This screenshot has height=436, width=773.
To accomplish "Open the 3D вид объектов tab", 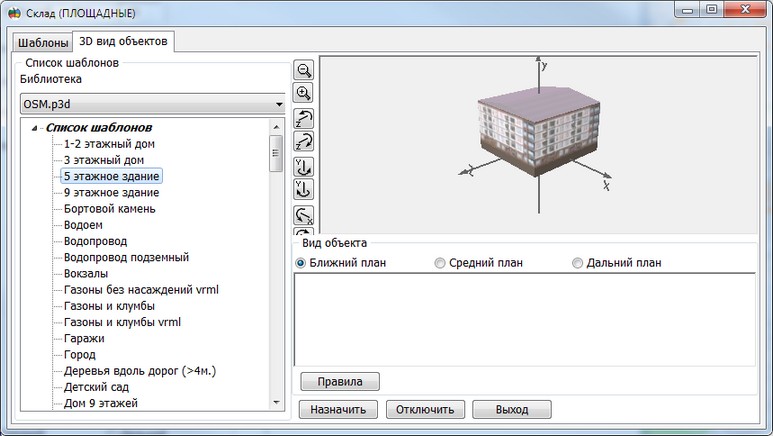I will point(124,42).
